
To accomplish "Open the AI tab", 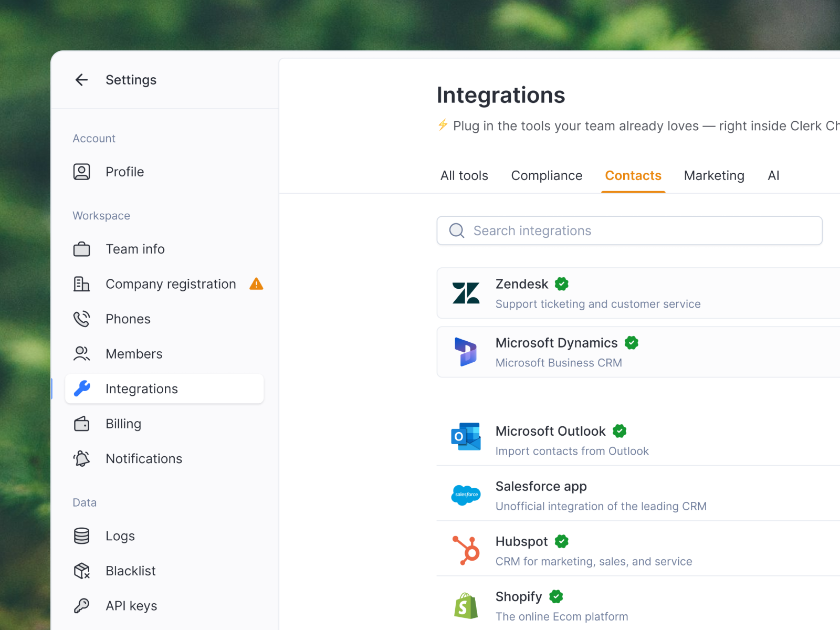I will click(x=773, y=175).
